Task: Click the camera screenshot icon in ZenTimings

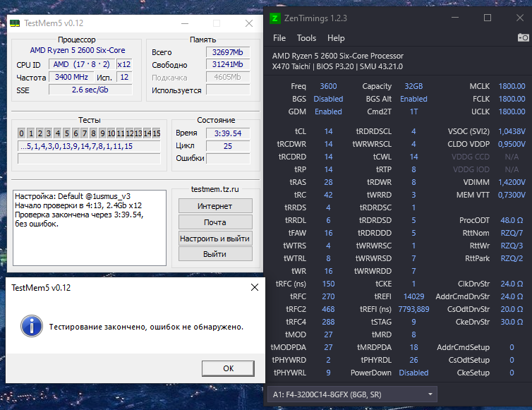Action: pos(523,37)
